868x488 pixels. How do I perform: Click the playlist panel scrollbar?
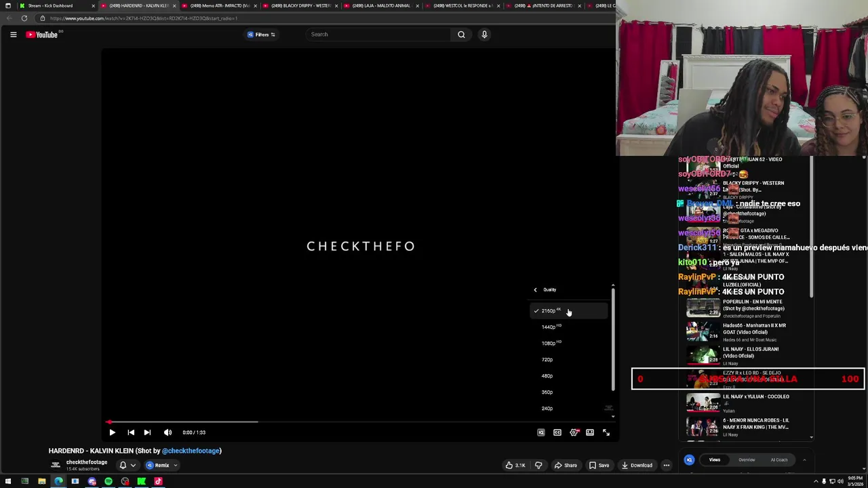pyautogui.click(x=812, y=227)
